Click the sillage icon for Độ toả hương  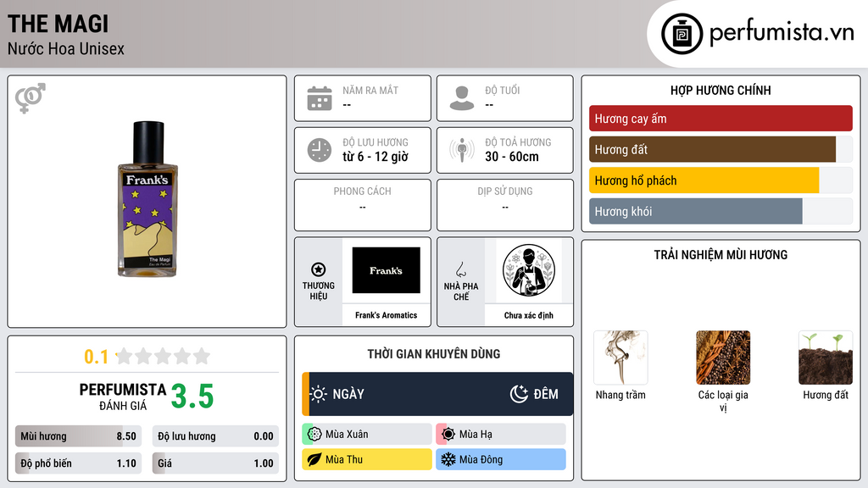tap(462, 150)
